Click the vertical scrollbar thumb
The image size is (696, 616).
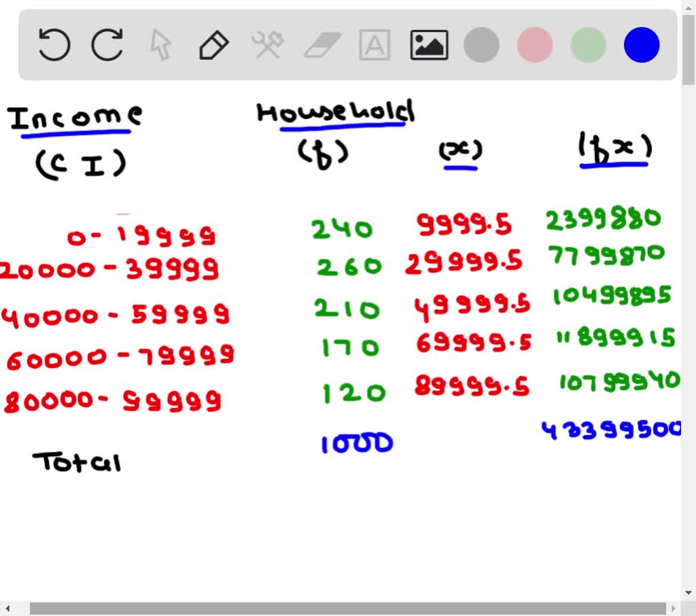click(x=689, y=49)
